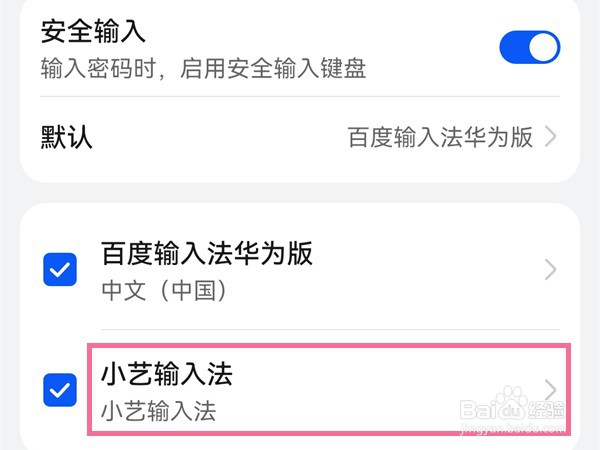This screenshot has height=450, width=600.
Task: Tap the white knob of 安全输入 switch
Action: click(543, 47)
